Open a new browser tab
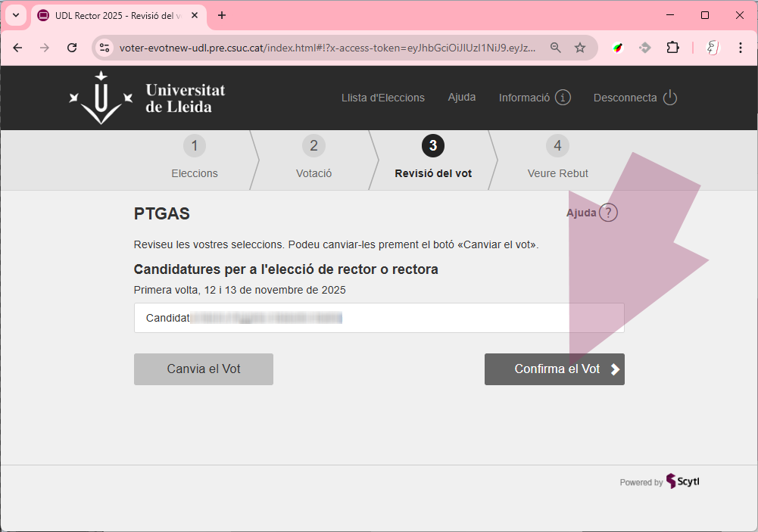The height and width of the screenshot is (532, 758). (222, 15)
